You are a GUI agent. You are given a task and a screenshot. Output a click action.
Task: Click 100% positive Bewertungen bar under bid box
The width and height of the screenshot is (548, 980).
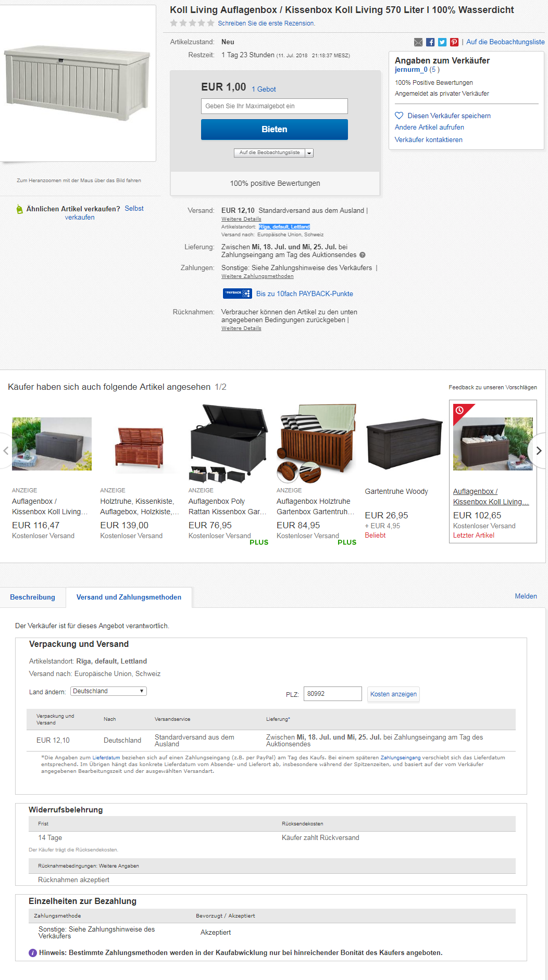click(x=275, y=183)
